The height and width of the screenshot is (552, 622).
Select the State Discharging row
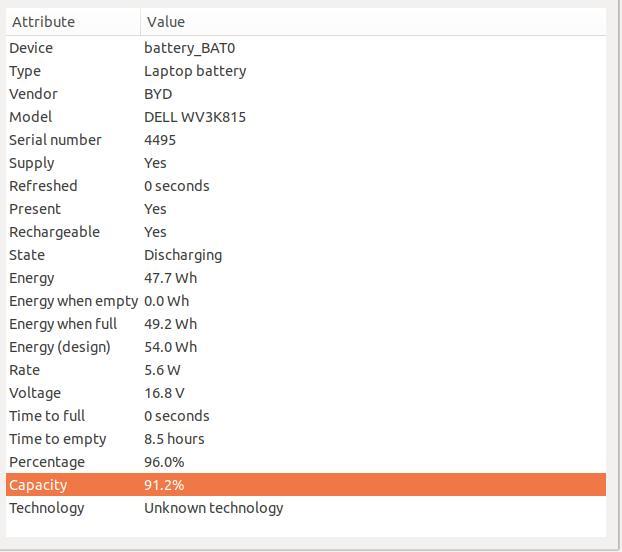[x=306, y=255]
